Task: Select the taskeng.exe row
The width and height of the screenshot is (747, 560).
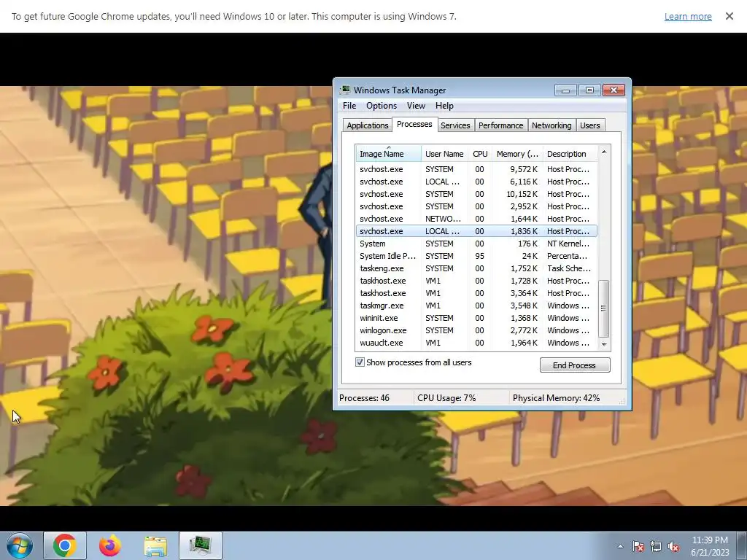Action: click(476, 268)
